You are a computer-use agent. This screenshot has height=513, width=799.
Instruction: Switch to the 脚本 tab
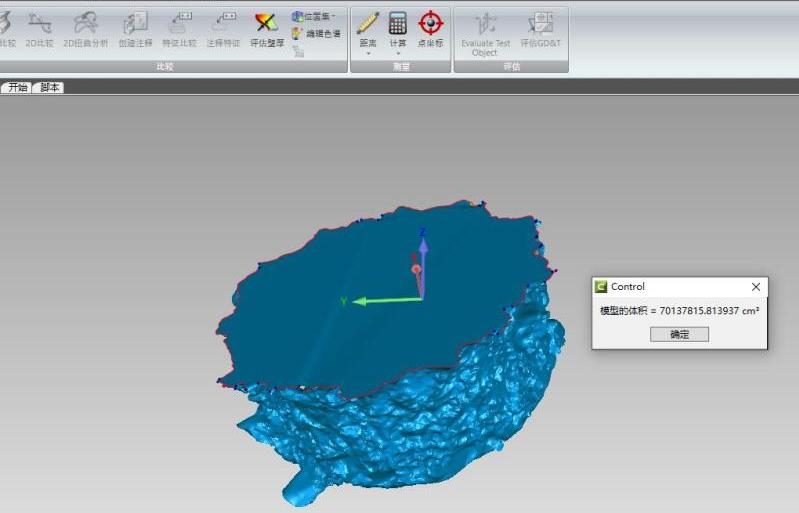[x=49, y=87]
